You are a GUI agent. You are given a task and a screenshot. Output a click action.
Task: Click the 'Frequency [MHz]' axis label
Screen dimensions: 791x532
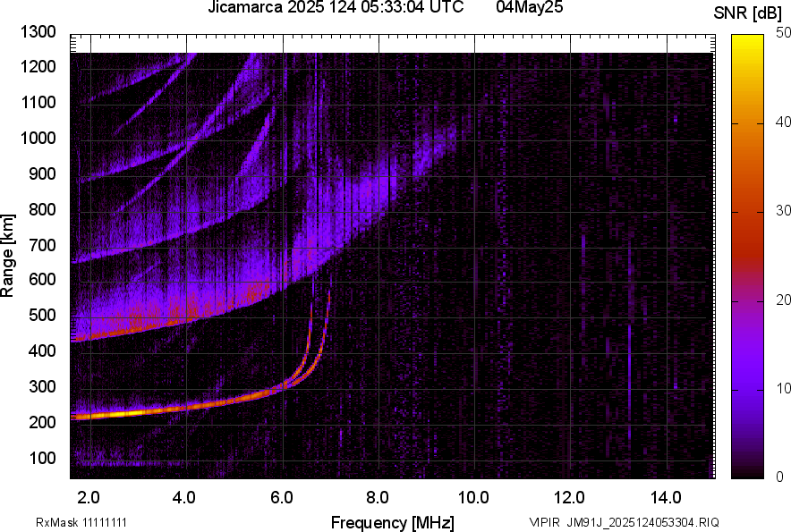click(x=393, y=522)
